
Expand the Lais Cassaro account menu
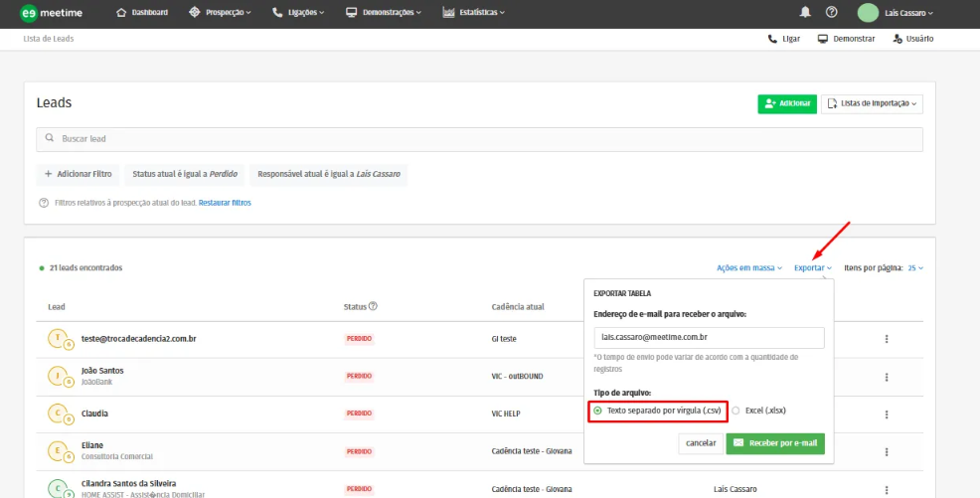pyautogui.click(x=908, y=13)
